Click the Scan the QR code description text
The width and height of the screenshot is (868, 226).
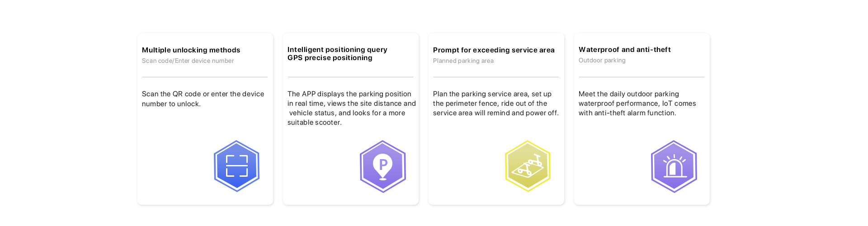[x=203, y=99]
